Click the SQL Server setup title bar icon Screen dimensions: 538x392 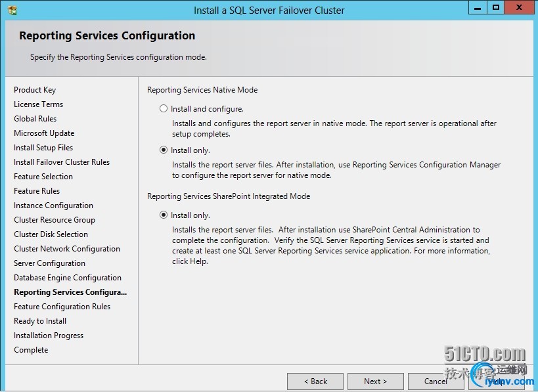click(x=12, y=11)
